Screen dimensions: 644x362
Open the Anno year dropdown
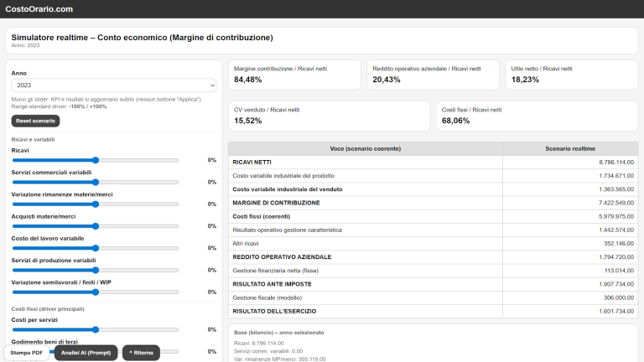pyautogui.click(x=113, y=85)
